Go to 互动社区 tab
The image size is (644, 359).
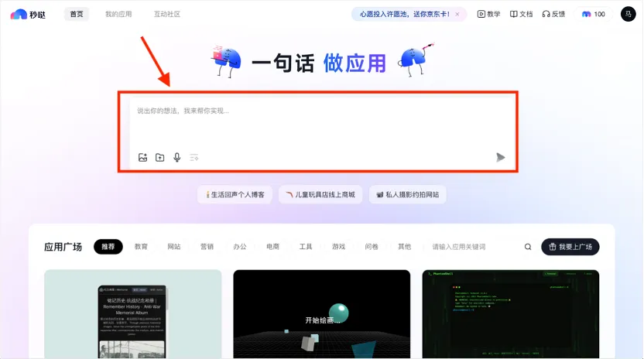(x=166, y=14)
